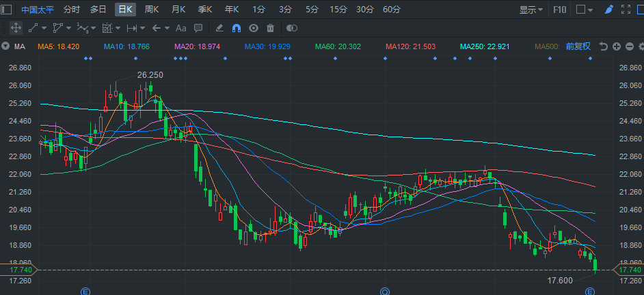Viewport: 644px width, 295px height.
Task: Open the window layout square dropdown
Action: (x=585, y=10)
